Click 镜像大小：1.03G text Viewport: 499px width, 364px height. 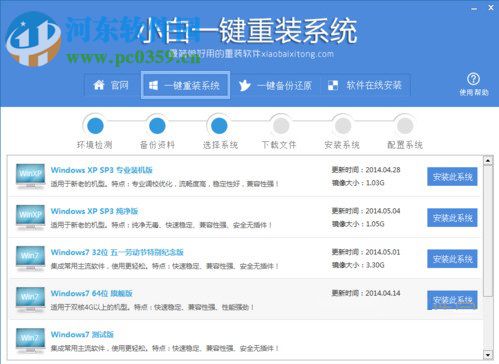pos(358,183)
